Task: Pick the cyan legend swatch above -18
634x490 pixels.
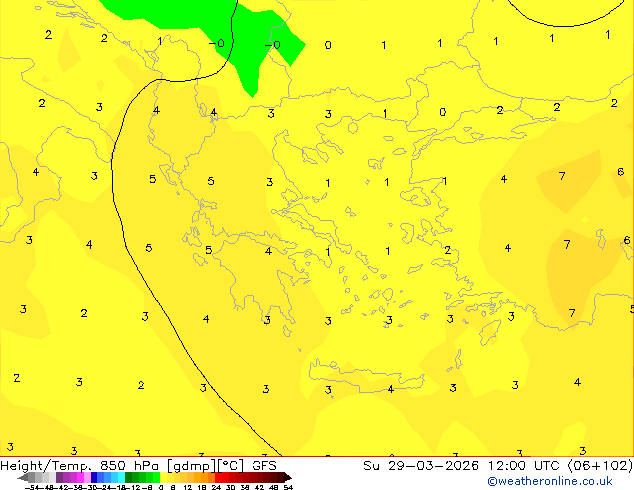Action: click(x=121, y=477)
